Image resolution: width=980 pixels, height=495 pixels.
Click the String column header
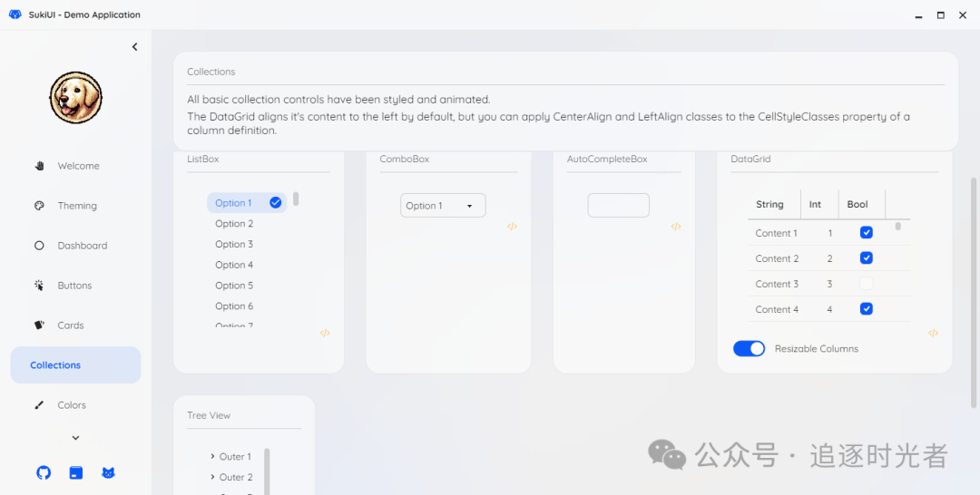(769, 205)
